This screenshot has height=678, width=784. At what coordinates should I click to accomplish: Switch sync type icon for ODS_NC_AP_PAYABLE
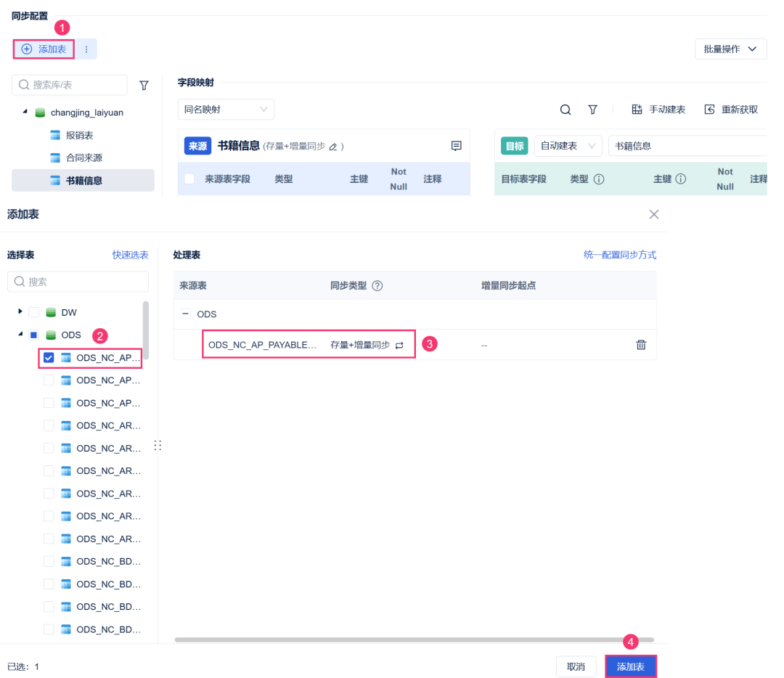pyautogui.click(x=399, y=345)
